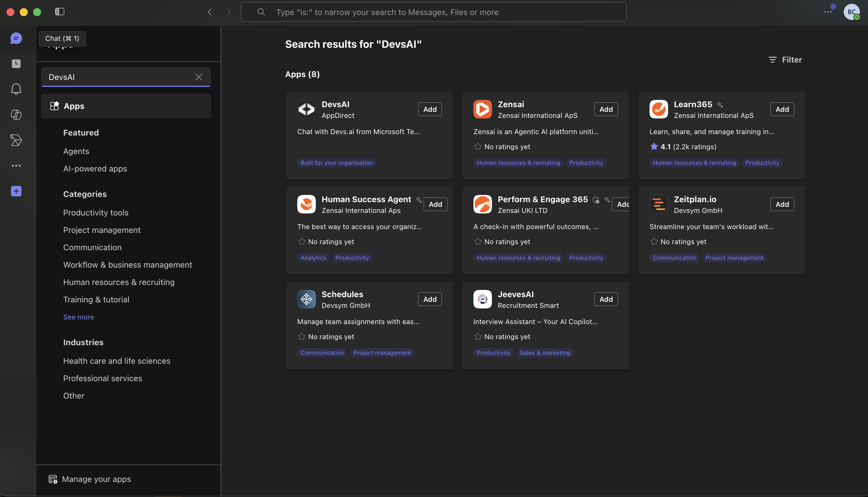Click the Human Success Agent logo
868x497 pixels.
[x=306, y=204]
